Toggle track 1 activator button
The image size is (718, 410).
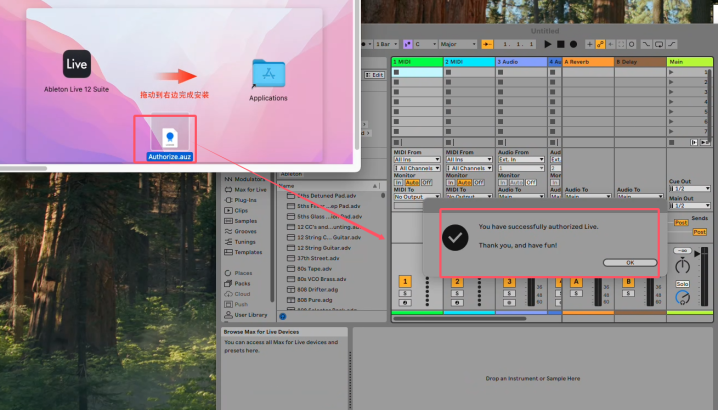[405, 281]
